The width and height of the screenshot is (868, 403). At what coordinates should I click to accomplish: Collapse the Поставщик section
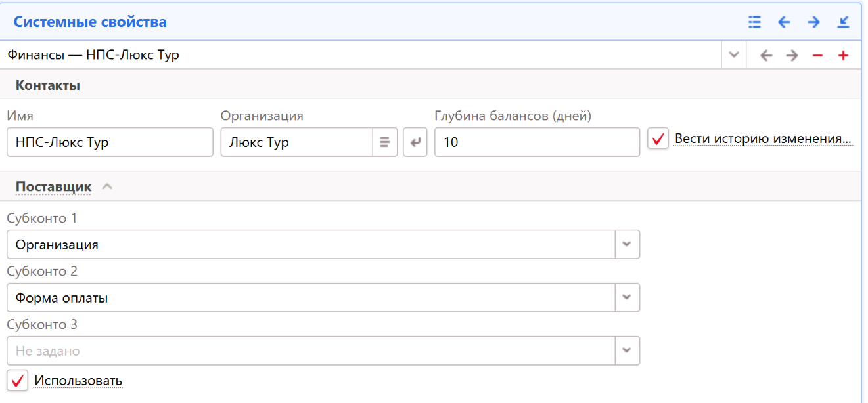click(x=107, y=187)
